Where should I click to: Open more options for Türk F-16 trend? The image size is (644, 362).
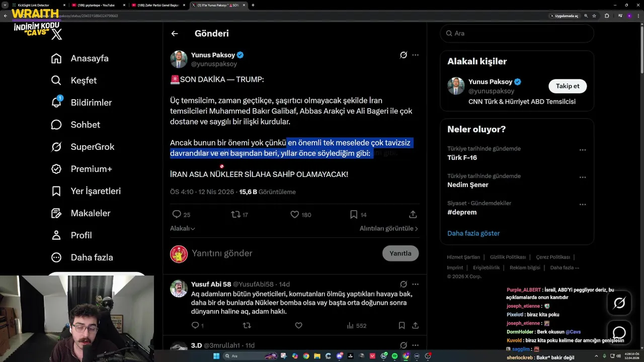583,150
